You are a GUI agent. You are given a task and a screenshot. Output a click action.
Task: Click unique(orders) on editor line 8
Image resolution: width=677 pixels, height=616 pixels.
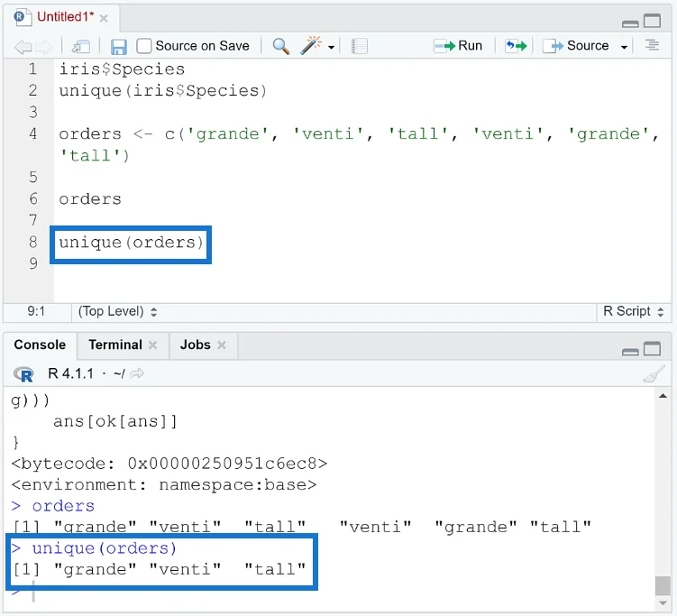(x=131, y=243)
